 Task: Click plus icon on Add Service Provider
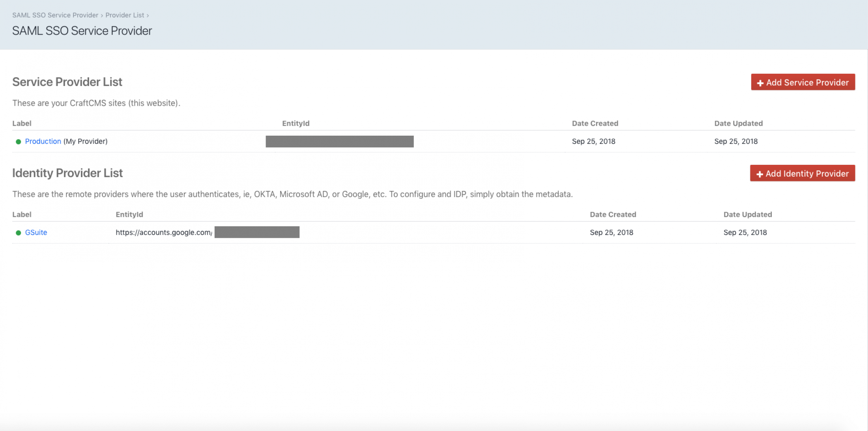pos(760,83)
